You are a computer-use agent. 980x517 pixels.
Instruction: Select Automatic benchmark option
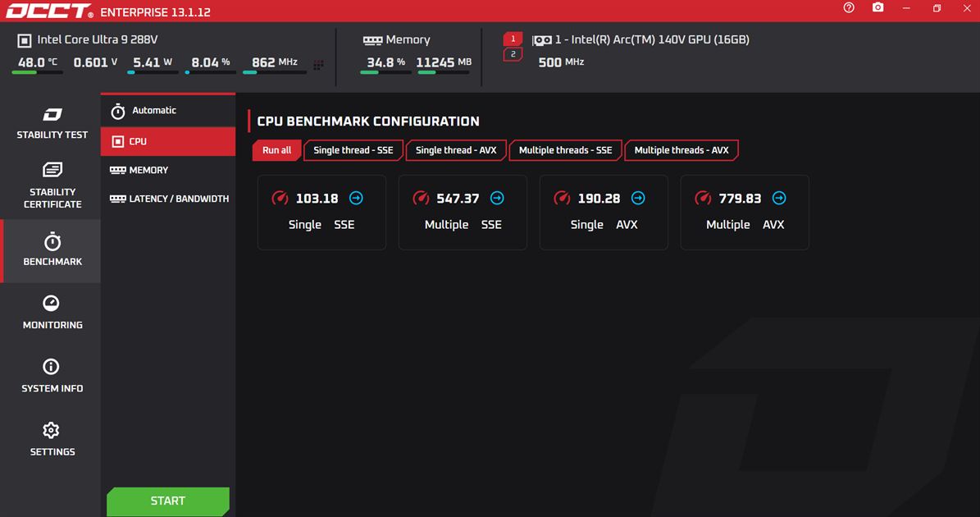pos(168,111)
